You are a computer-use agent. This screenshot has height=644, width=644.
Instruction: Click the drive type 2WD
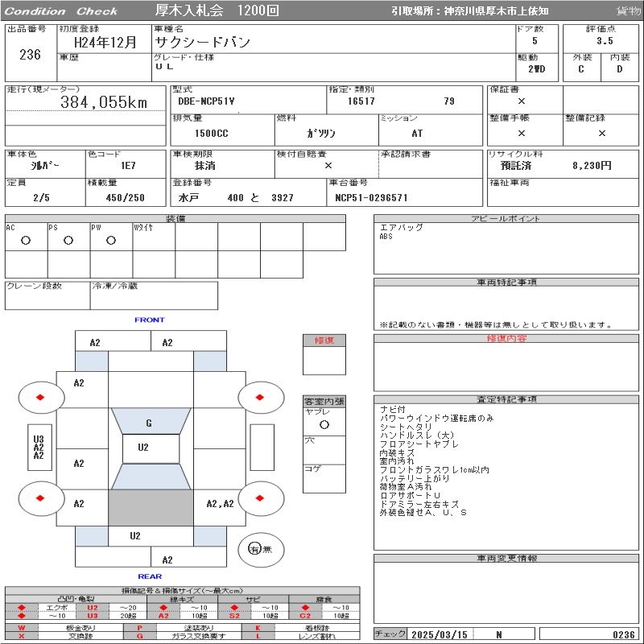tap(537, 69)
